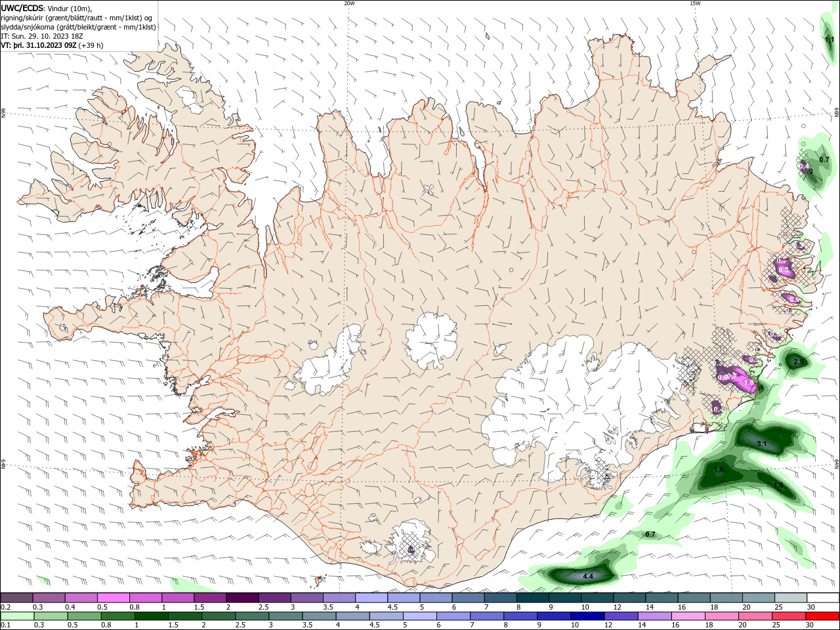840x630 pixels.
Task: Click the 1.1 label in the green patch
Action: (829, 40)
